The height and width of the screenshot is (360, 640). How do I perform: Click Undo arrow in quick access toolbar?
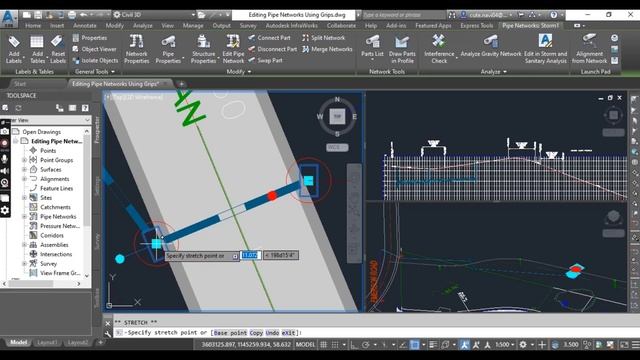(84, 15)
